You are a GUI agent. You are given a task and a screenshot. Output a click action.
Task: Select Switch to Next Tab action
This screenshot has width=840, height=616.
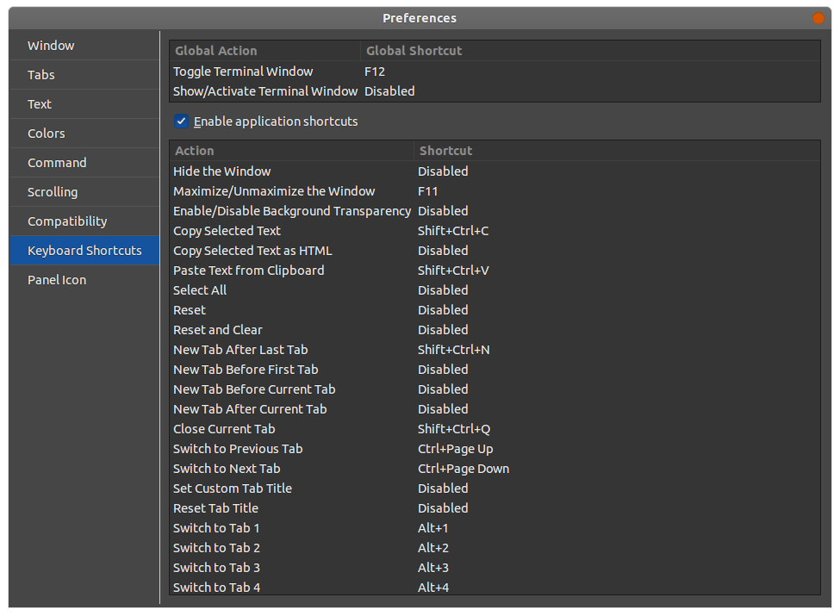click(x=227, y=469)
